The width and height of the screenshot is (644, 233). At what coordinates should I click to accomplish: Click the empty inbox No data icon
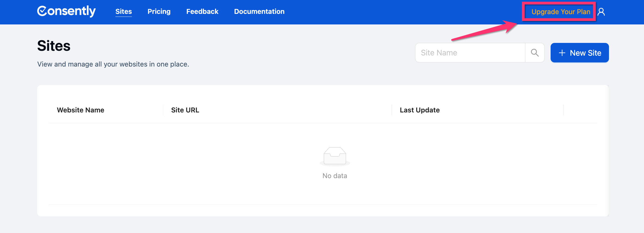pos(335,156)
